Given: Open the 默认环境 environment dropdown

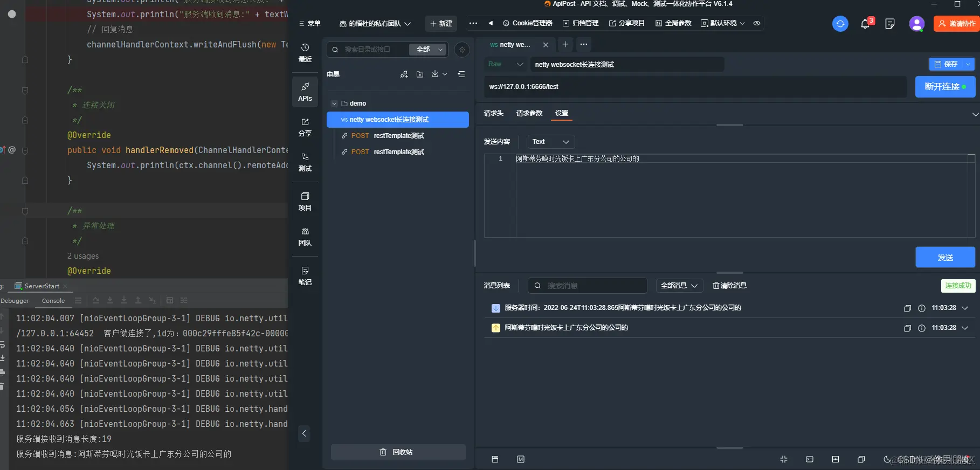Looking at the screenshot, I should [722, 23].
